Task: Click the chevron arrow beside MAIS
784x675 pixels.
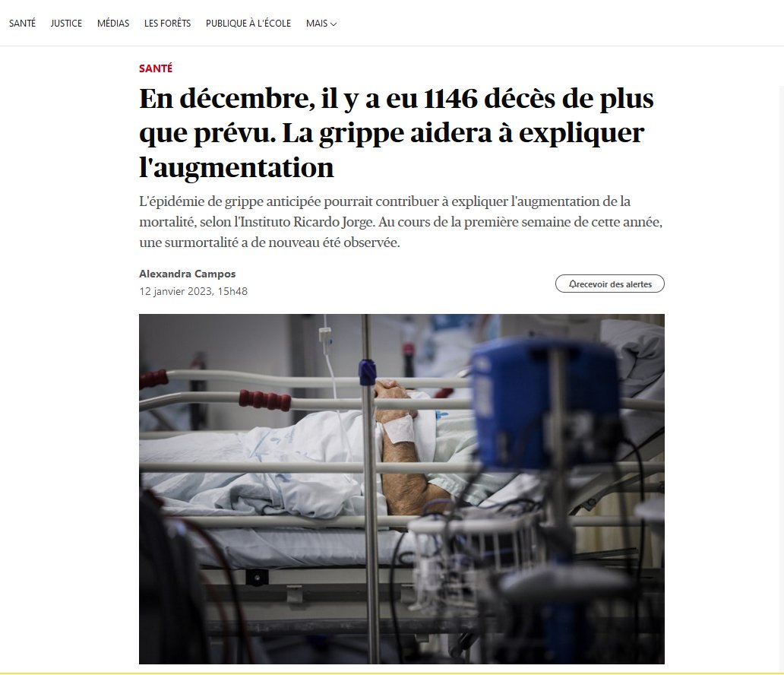Action: tap(334, 24)
